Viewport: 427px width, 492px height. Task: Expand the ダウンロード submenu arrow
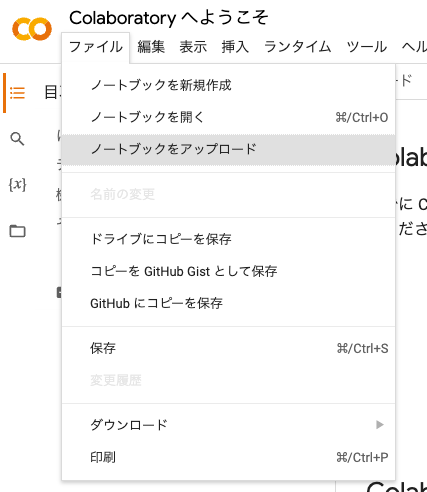(379, 425)
